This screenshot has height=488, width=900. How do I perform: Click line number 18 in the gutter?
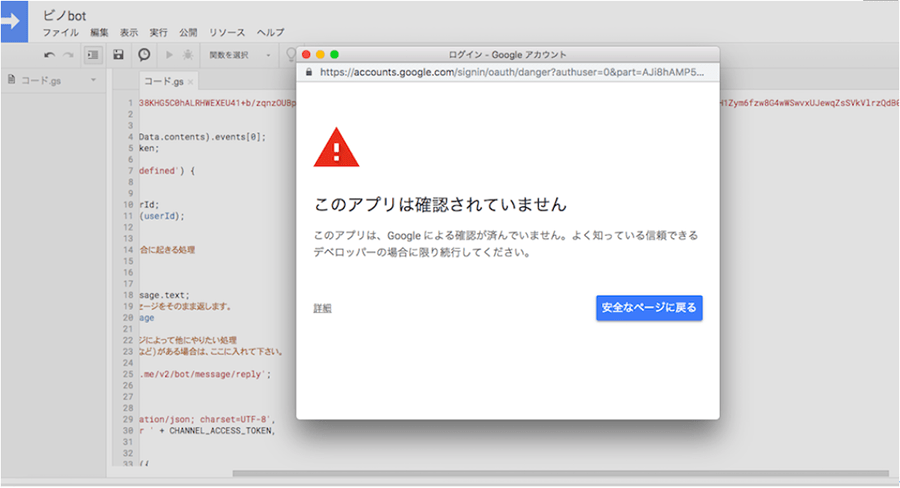point(127,295)
